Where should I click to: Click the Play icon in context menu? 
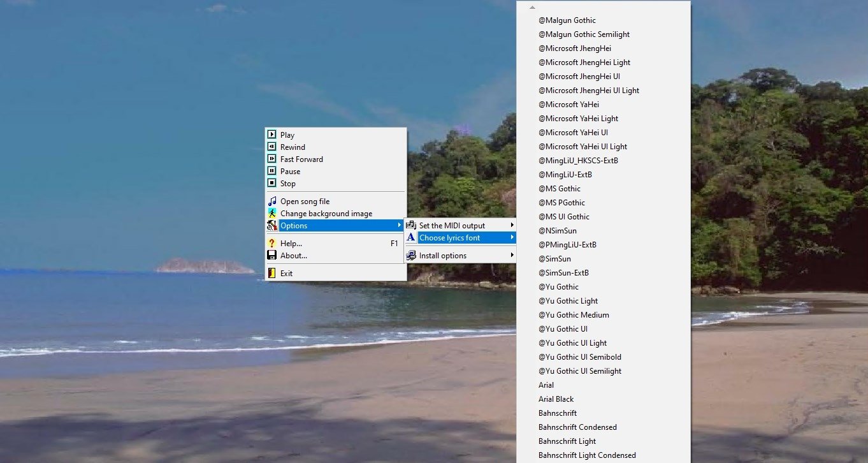(272, 135)
